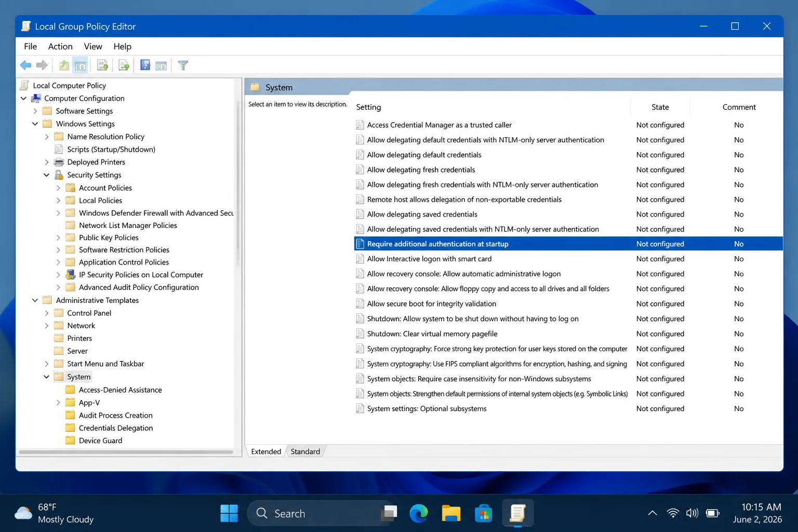Screen dimensions: 798x532
Task: Click the Scripts (Startup/Shutdown) document icon
Action: tap(59, 149)
